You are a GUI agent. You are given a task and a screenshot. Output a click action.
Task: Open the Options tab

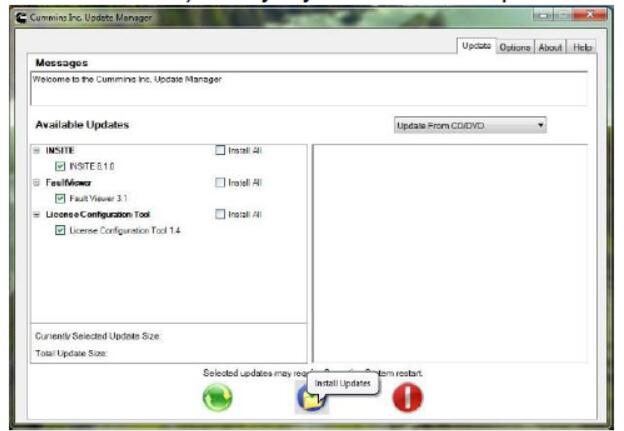pos(515,47)
